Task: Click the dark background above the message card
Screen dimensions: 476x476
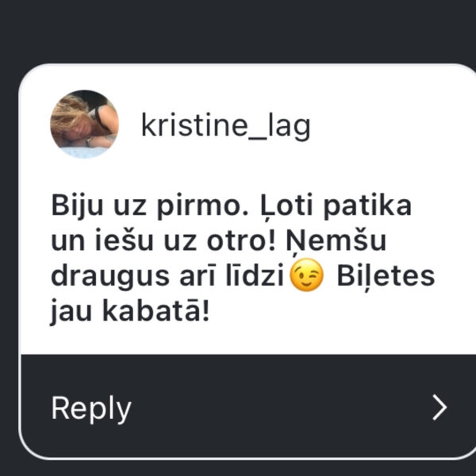Action: pyautogui.click(x=238, y=30)
